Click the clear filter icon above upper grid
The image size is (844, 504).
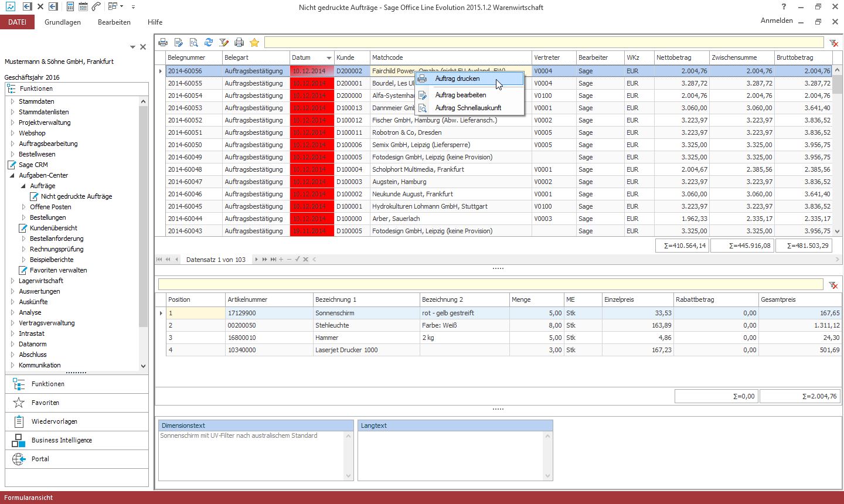pos(833,43)
